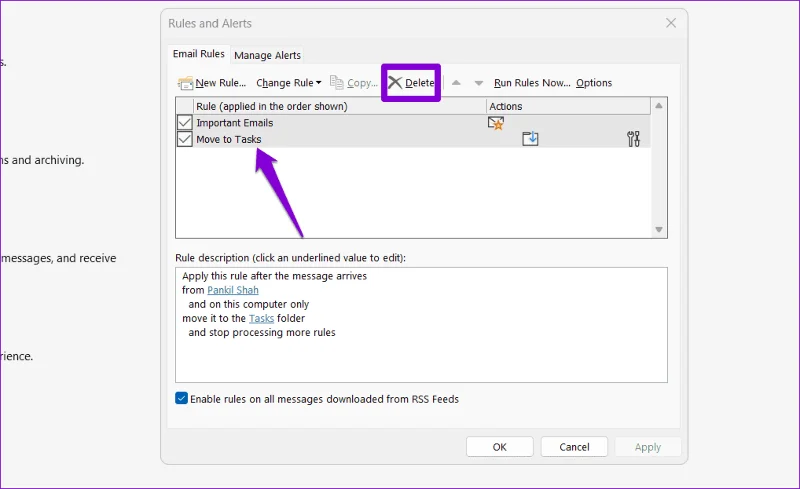Select the Email Rules tab
The width and height of the screenshot is (800, 489).
(198, 54)
